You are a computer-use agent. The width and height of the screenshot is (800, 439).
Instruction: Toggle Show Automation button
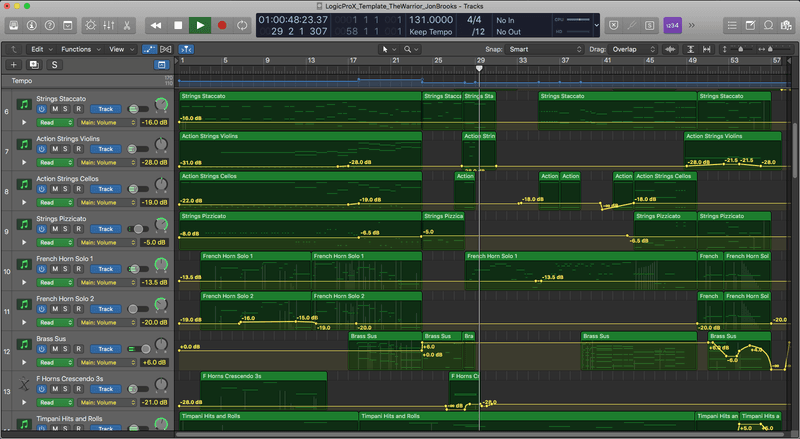point(149,49)
